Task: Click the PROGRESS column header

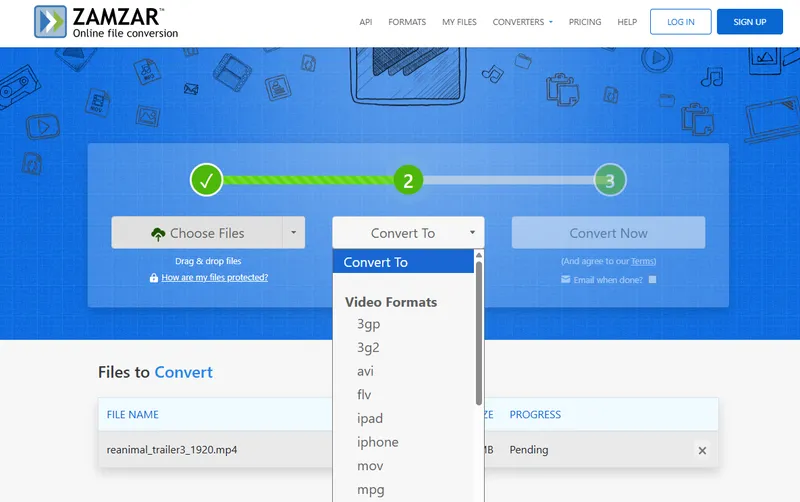Action: pos(535,414)
